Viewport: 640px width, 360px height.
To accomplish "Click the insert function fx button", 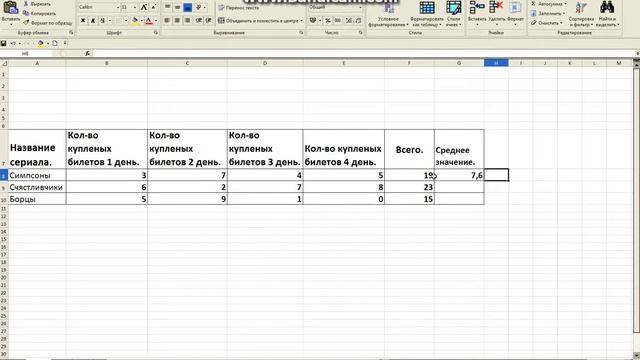I will (87, 53).
